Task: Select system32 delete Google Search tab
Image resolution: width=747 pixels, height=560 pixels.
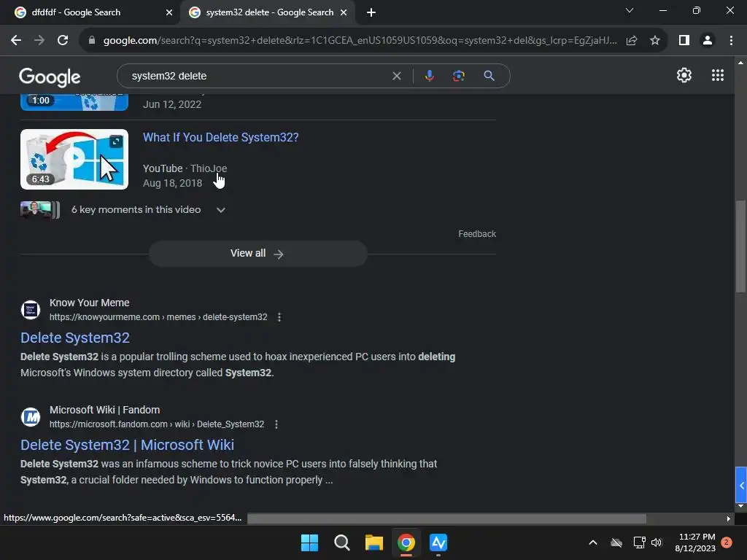Action: [270, 12]
